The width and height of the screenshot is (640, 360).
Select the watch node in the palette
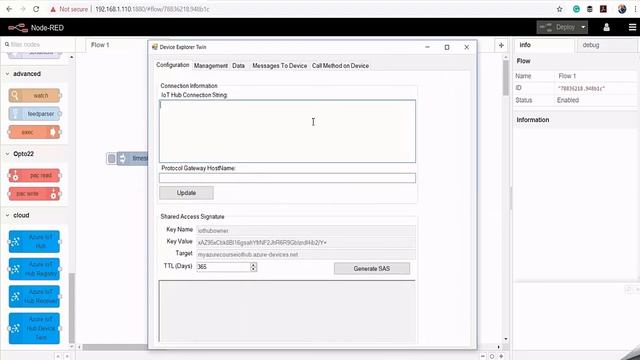pos(34,96)
